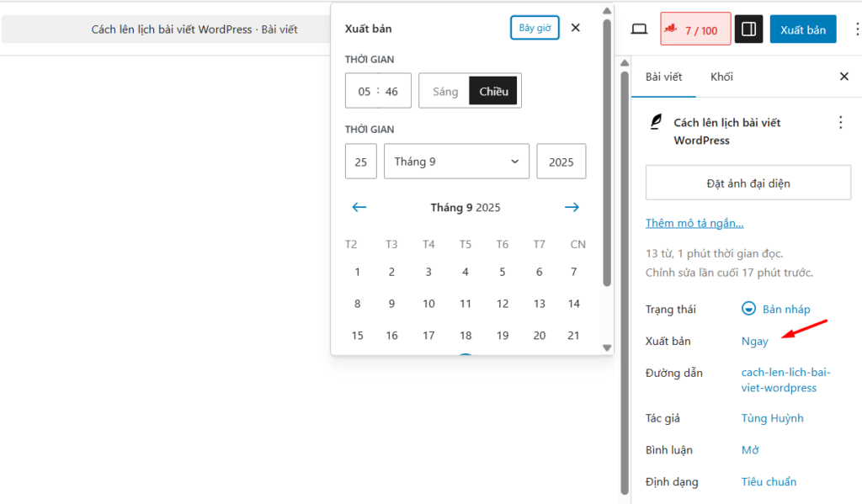Select day 4 in the calendar
The image size is (862, 504).
tap(465, 272)
